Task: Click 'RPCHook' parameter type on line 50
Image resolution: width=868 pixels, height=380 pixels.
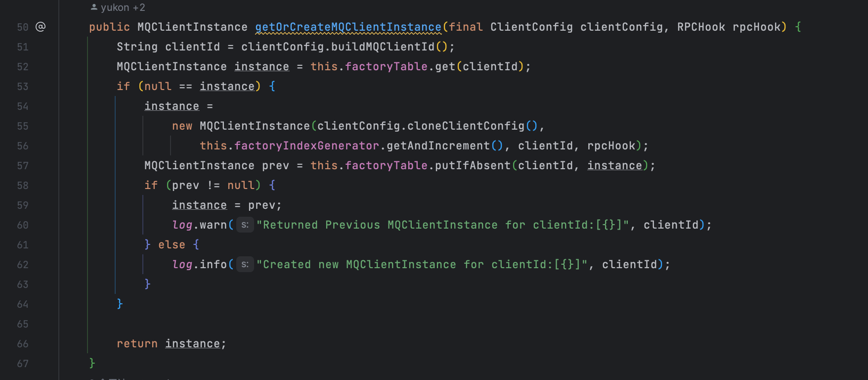Action: tap(701, 27)
